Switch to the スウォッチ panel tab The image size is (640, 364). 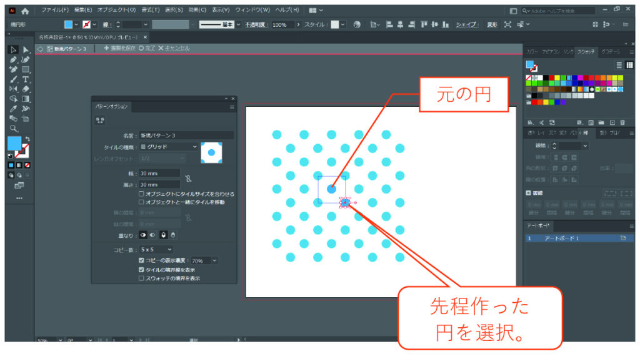[586, 52]
